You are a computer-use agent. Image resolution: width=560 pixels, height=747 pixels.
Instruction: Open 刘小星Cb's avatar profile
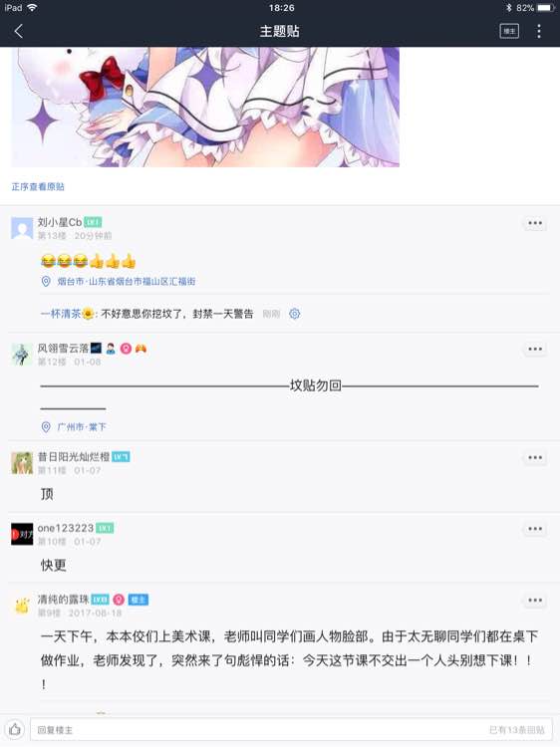pyautogui.click(x=22, y=228)
